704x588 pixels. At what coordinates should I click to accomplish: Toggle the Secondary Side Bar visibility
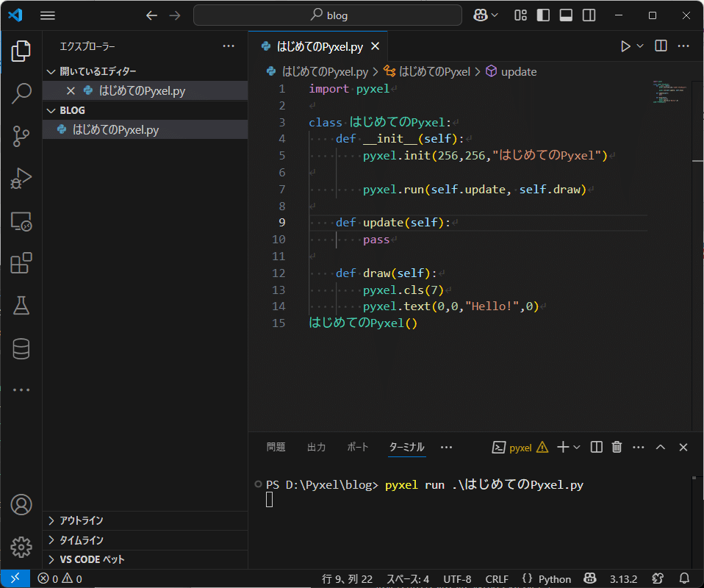[x=589, y=15]
